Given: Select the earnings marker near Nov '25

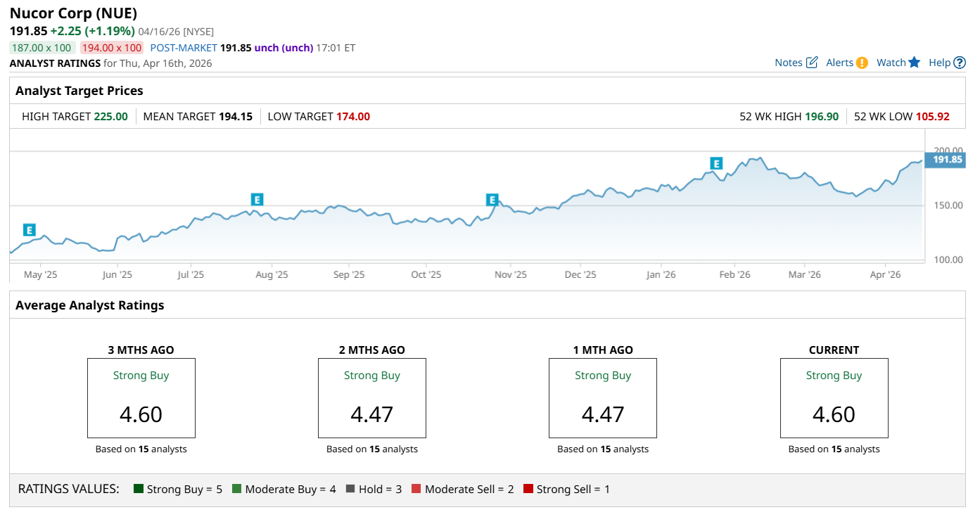Looking at the screenshot, I should pos(492,200).
